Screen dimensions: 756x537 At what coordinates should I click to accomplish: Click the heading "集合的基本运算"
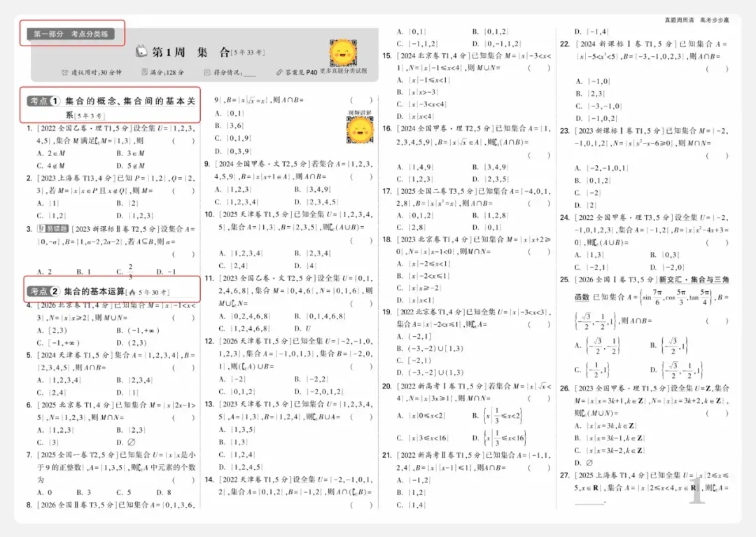click(94, 291)
